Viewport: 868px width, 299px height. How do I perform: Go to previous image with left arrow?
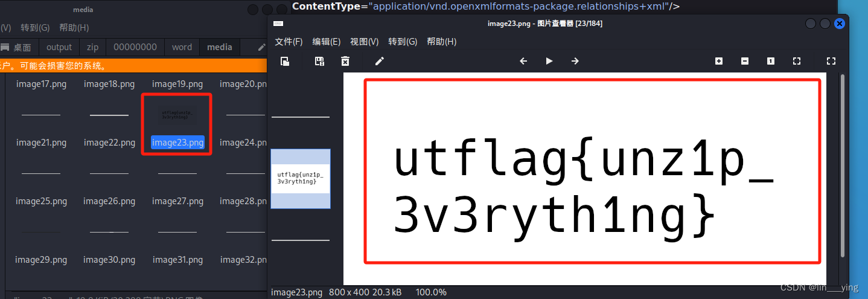(523, 61)
